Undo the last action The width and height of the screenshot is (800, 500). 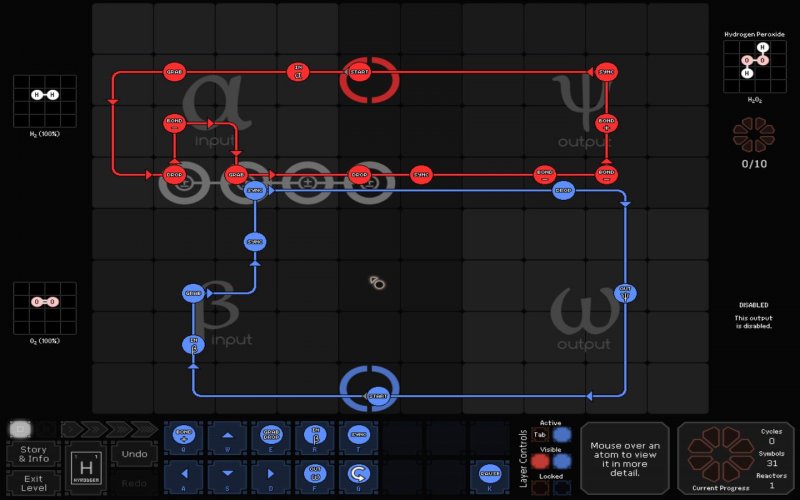(132, 455)
